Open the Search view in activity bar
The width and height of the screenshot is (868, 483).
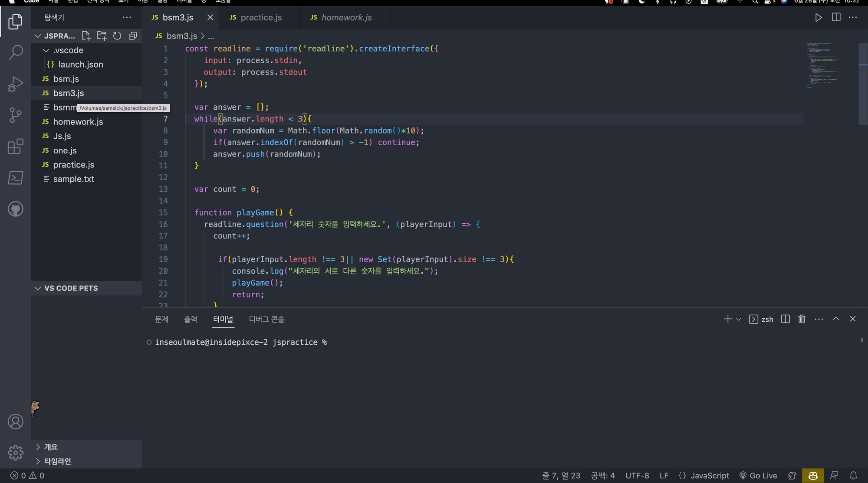tap(16, 52)
